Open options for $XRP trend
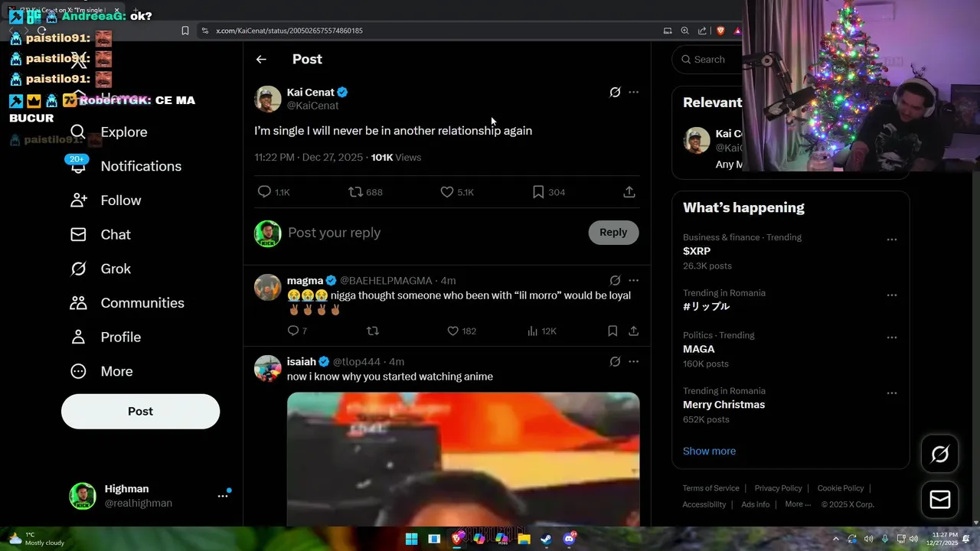Viewport: 980px width, 551px height. [892, 240]
